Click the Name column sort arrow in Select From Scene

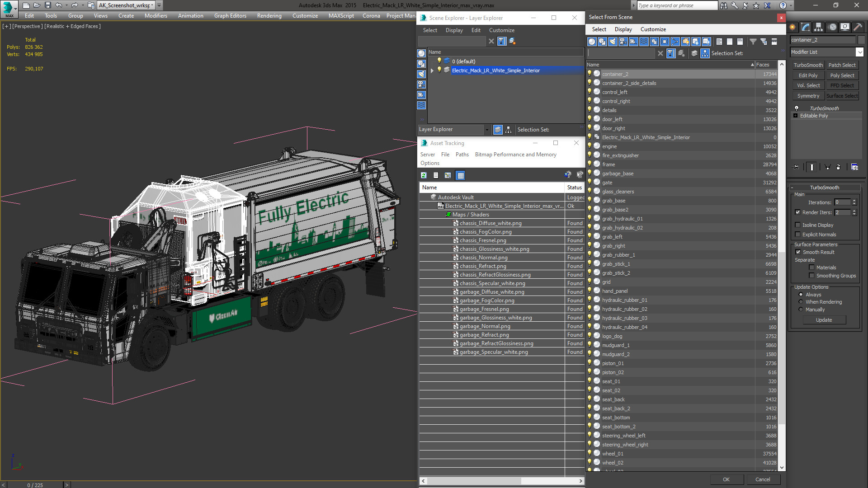[752, 65]
